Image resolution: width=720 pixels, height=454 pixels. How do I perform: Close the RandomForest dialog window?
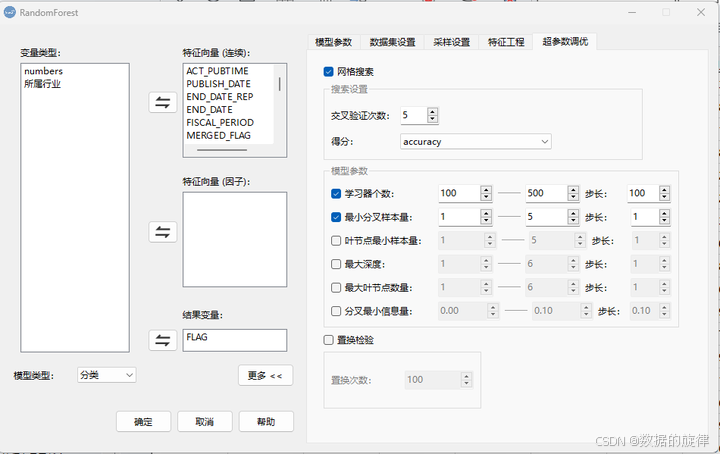click(x=701, y=12)
